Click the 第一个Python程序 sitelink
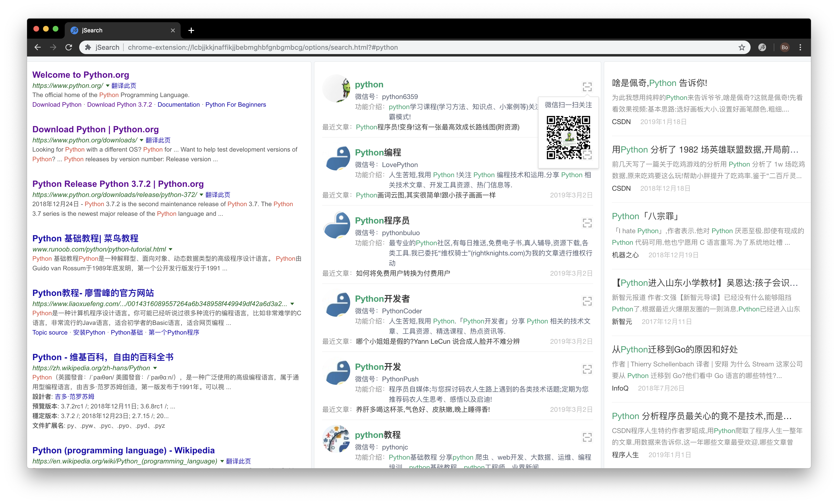 coord(174,332)
